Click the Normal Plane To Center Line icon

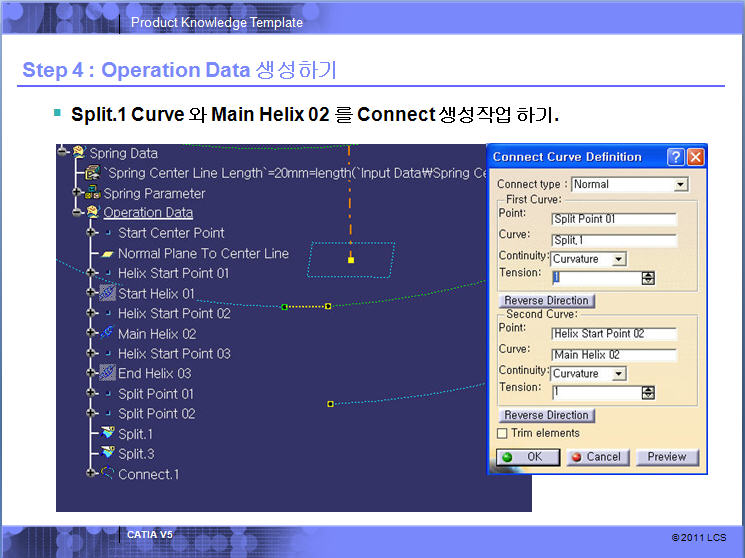pyautogui.click(x=107, y=253)
